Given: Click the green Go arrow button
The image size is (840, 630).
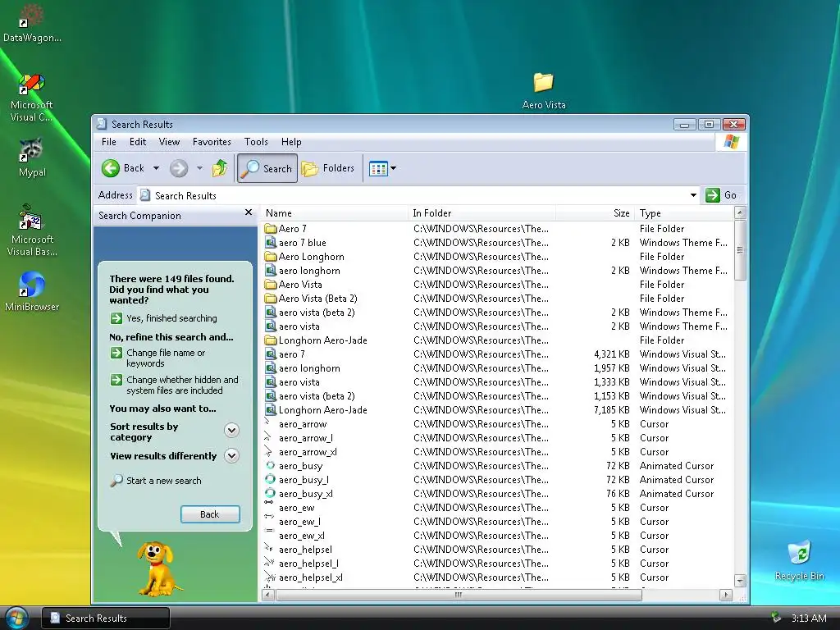Looking at the screenshot, I should coord(713,195).
